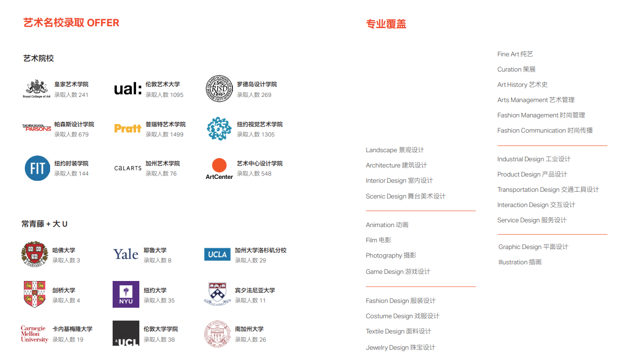Select "加州大学洛杉矶分校" name
639x364 pixels.
tap(261, 250)
